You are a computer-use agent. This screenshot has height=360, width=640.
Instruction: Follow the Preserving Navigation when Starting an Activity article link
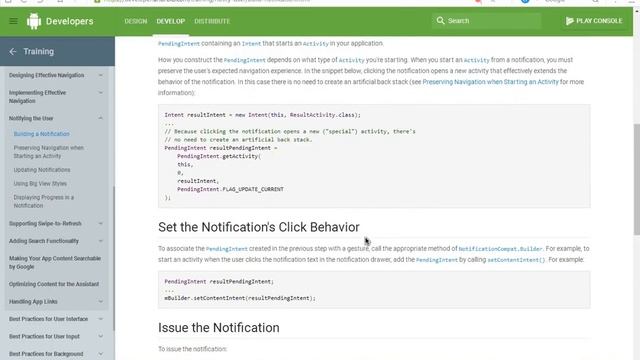click(490, 82)
